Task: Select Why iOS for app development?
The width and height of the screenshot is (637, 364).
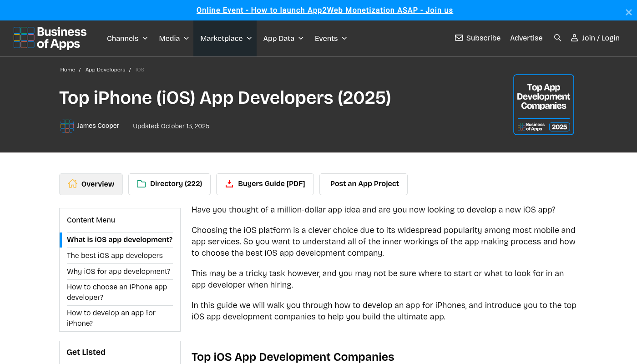Action: [x=118, y=271]
